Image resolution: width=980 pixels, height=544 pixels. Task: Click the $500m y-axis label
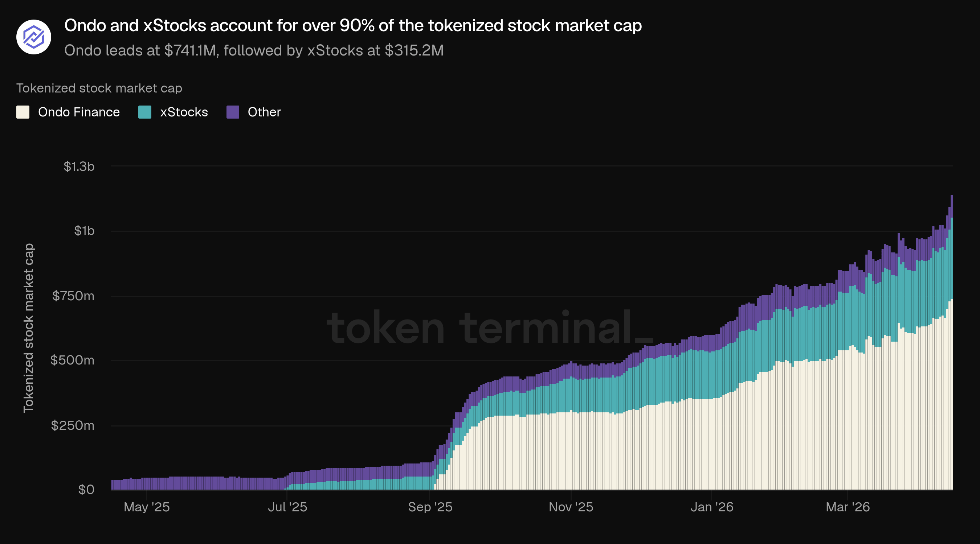pyautogui.click(x=72, y=360)
